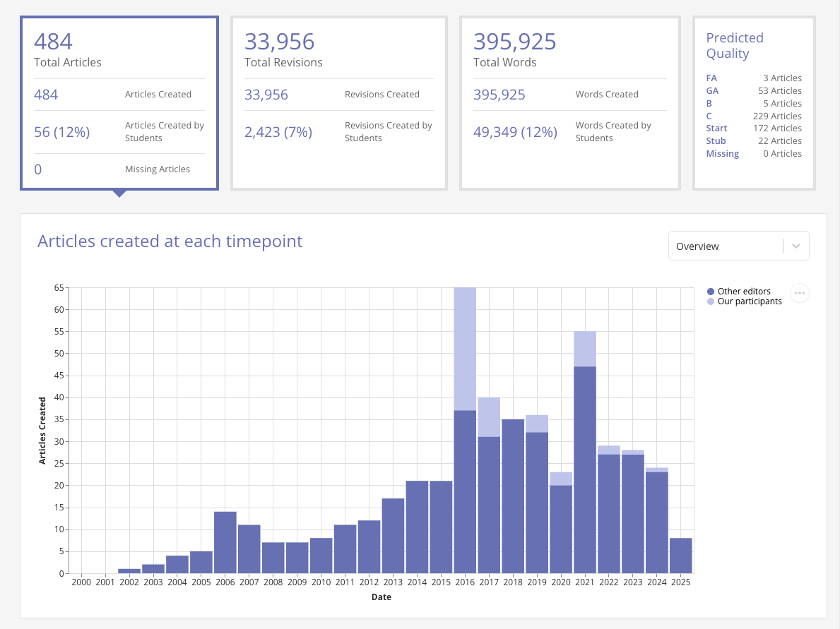Click the 'Missing Articles' label
Screen dimensions: 840x629
coord(158,169)
